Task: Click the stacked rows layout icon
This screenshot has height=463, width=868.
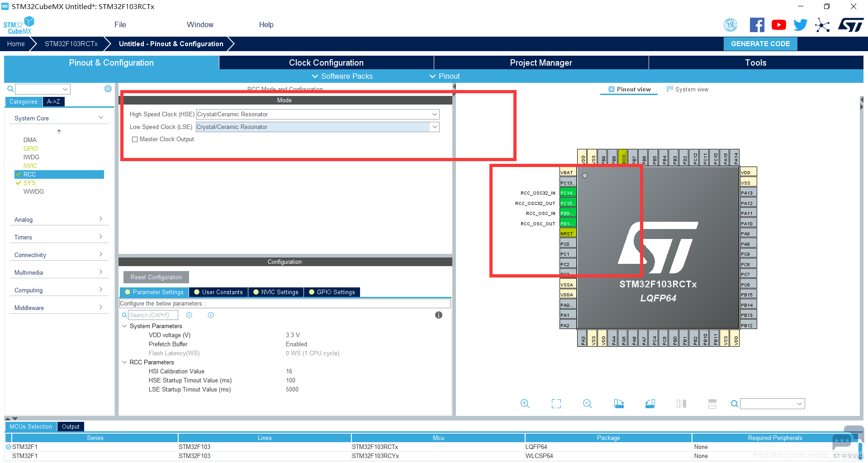Action: click(712, 404)
